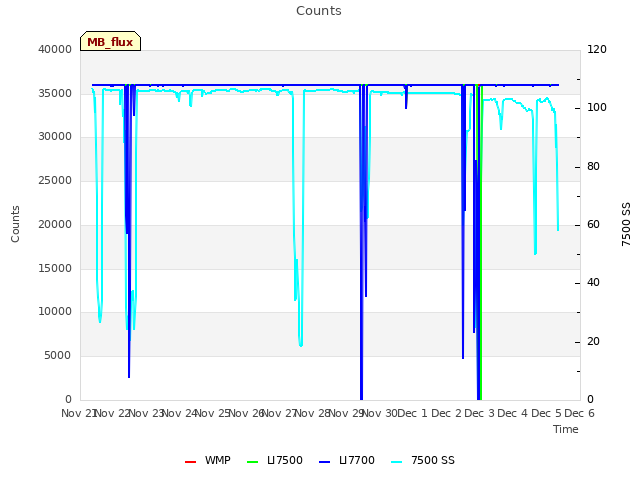Click the 20000 left axis tick
The height and width of the screenshot is (480, 640).
click(55, 224)
